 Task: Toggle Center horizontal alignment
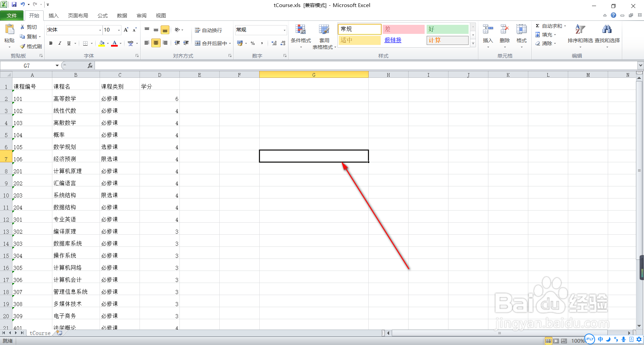point(156,43)
